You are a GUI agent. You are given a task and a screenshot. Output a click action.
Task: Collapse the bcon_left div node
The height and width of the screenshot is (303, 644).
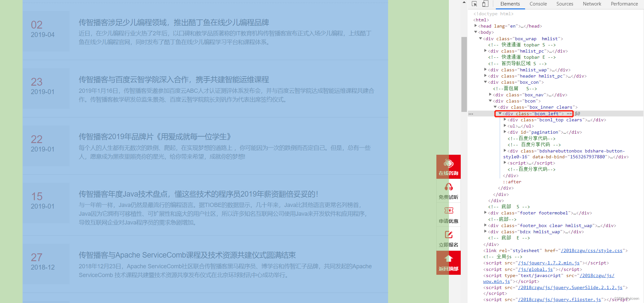click(x=500, y=114)
